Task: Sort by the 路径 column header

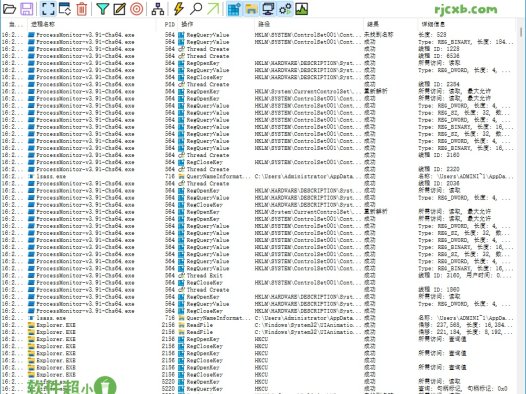Action: click(264, 24)
